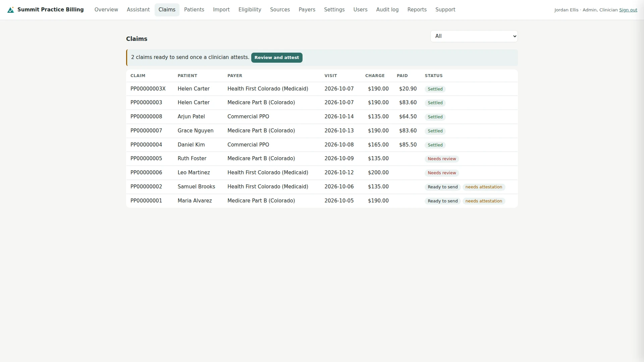644x362 pixels.
Task: Open the claim status filter dropdown
Action: pyautogui.click(x=474, y=36)
